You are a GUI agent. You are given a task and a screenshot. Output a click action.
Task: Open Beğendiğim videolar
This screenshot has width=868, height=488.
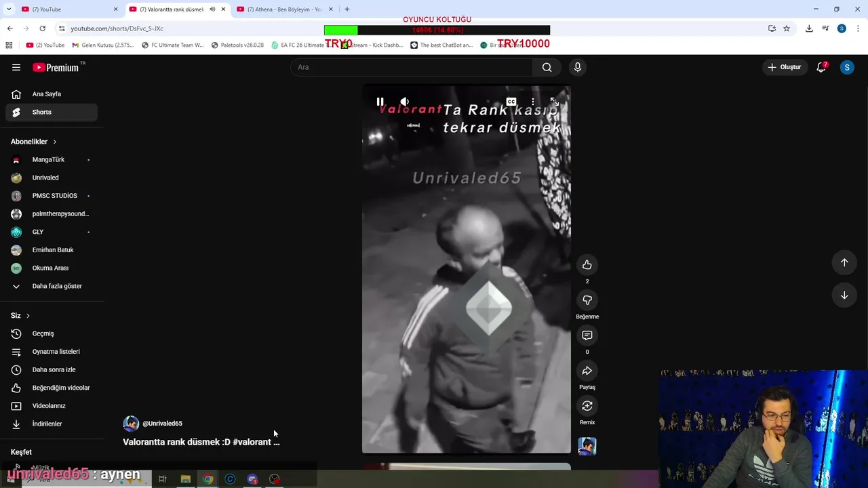tap(52, 388)
